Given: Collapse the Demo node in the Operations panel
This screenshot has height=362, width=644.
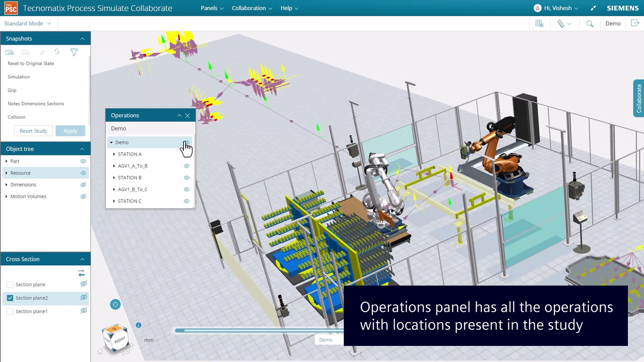Looking at the screenshot, I should point(111,142).
